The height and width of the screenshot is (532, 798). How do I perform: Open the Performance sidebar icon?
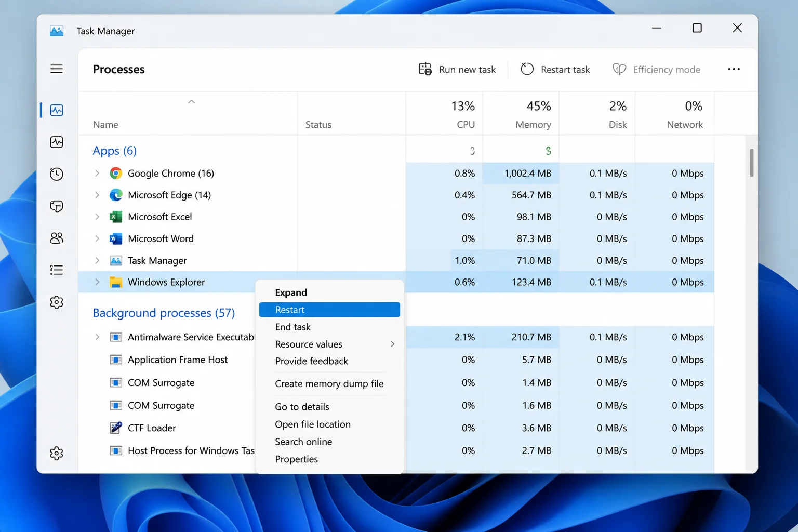point(57,142)
